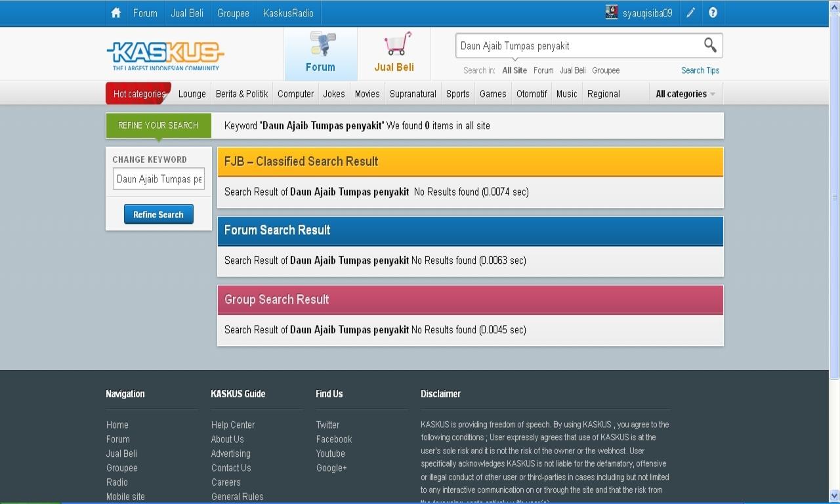840x504 pixels.
Task: Open the Lounge category
Action: 192,94
